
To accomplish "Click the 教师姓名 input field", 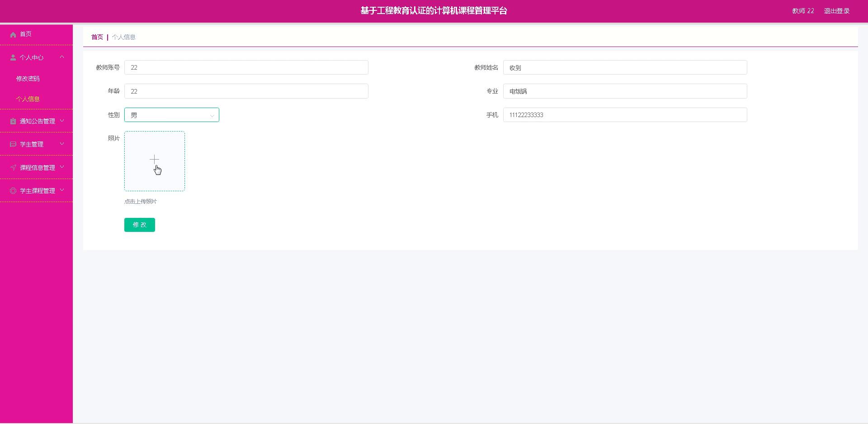I will [624, 68].
